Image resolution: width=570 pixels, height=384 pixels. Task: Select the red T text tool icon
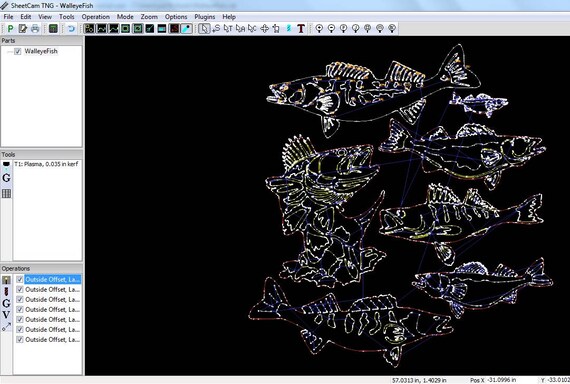pyautogui.click(x=301, y=28)
